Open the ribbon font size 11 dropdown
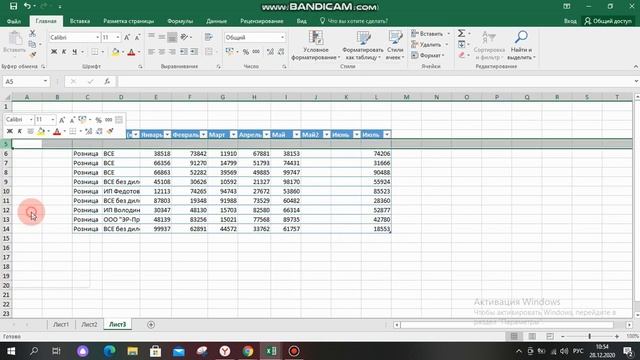The height and width of the screenshot is (360, 640). pyautogui.click(x=118, y=38)
